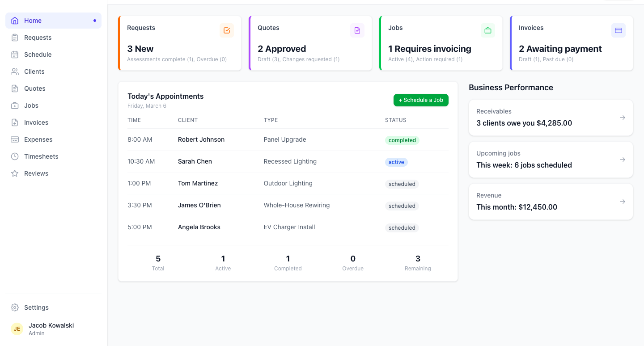Click the Jacob Kowalski profile avatar
The image size is (644, 362).
pyautogui.click(x=17, y=328)
